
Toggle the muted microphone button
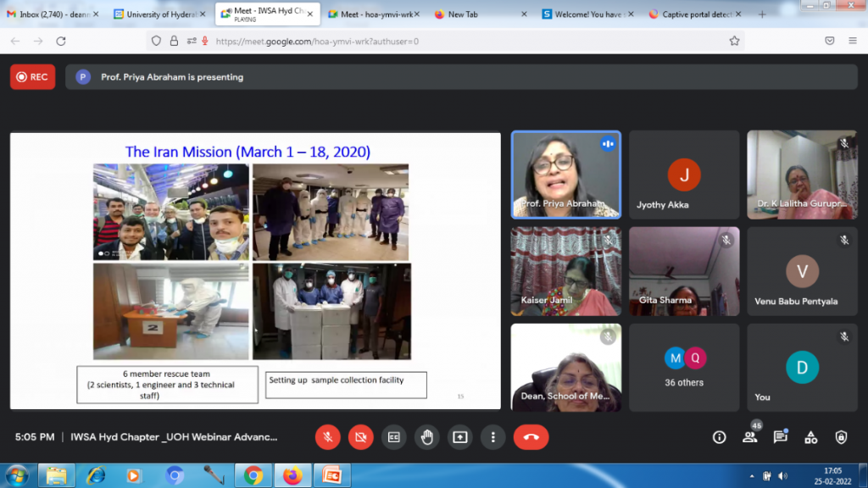[328, 437]
